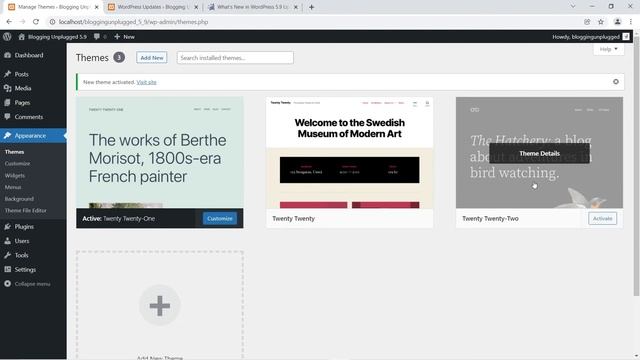Open Twenty Twenty theme screenshot

click(349, 153)
